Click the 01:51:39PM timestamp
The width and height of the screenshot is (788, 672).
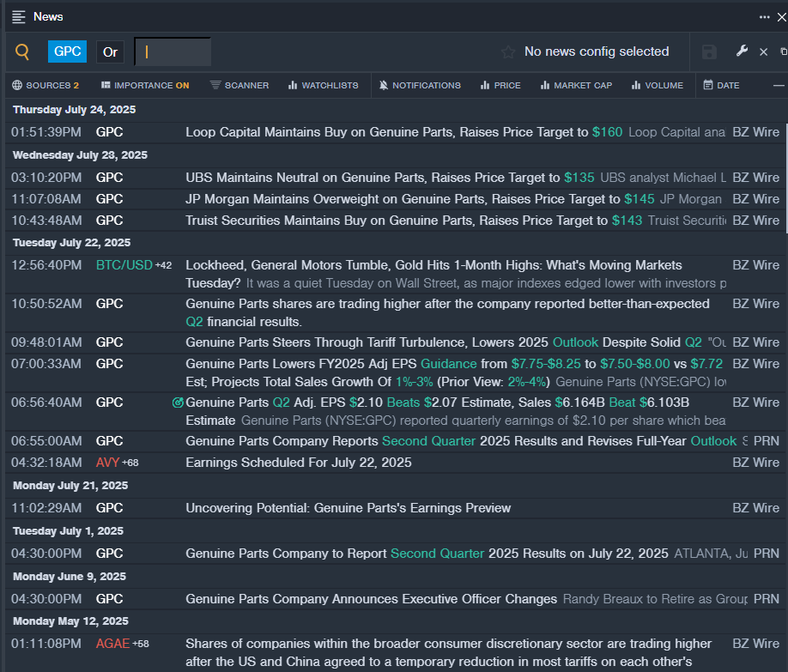pos(46,132)
